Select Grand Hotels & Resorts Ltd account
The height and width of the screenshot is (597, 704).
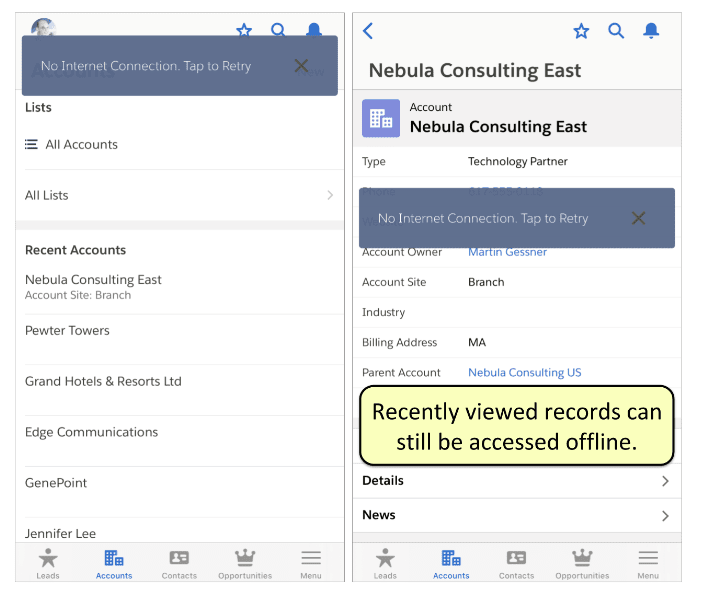click(x=103, y=382)
